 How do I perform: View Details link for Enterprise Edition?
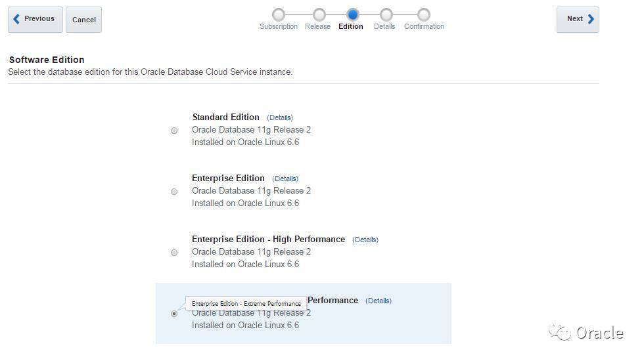(x=285, y=179)
